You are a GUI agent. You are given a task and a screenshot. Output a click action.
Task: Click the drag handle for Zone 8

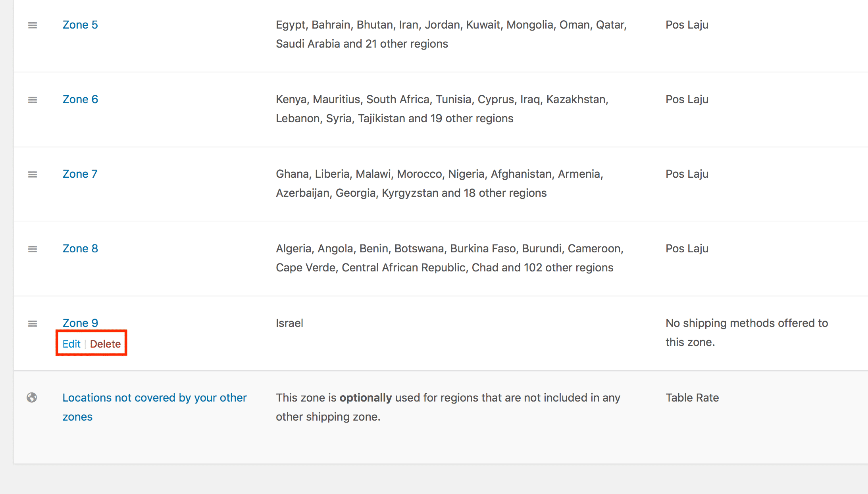[x=33, y=249]
